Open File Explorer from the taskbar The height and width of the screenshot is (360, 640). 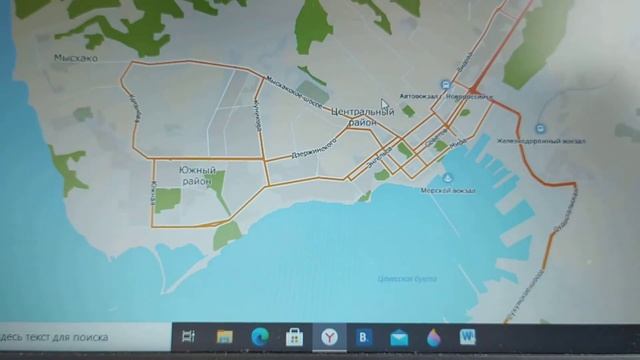224,337
